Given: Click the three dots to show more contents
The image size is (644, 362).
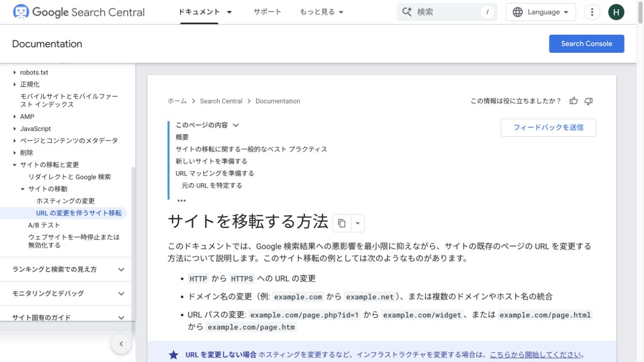Looking at the screenshot, I should [181, 200].
